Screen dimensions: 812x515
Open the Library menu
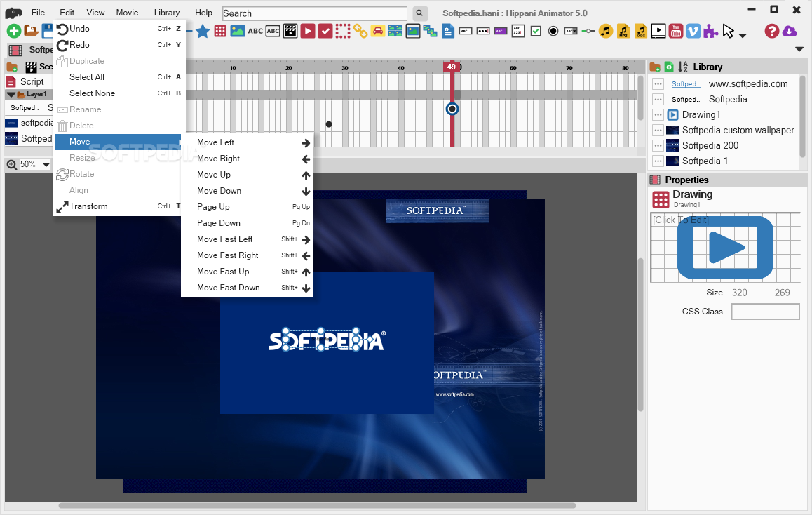tap(167, 13)
